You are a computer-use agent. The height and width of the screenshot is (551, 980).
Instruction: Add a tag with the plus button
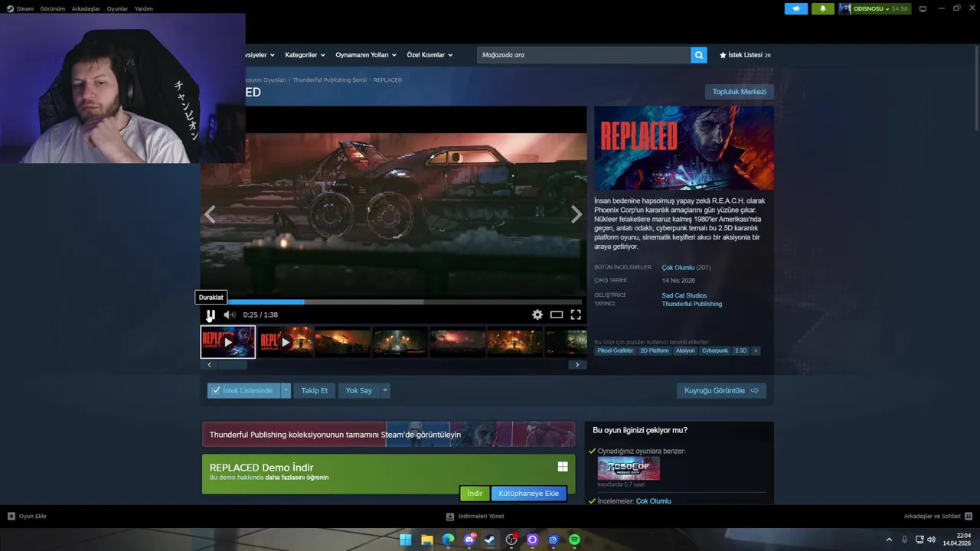coord(756,350)
